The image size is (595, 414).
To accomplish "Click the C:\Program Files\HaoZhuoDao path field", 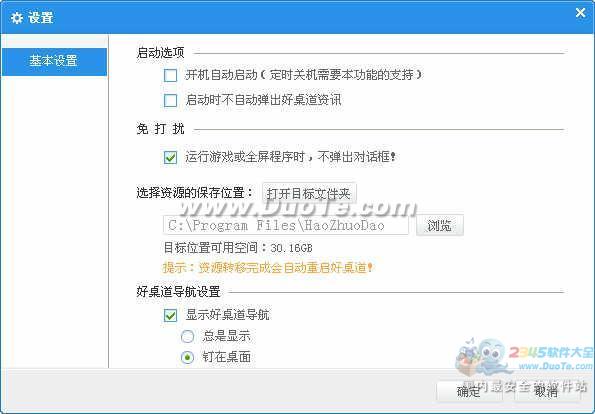I will (286, 225).
